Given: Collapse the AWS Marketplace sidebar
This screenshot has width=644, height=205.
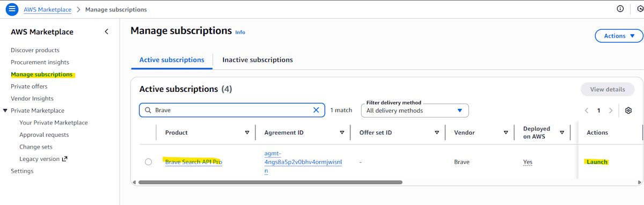Looking at the screenshot, I should pyautogui.click(x=106, y=32).
